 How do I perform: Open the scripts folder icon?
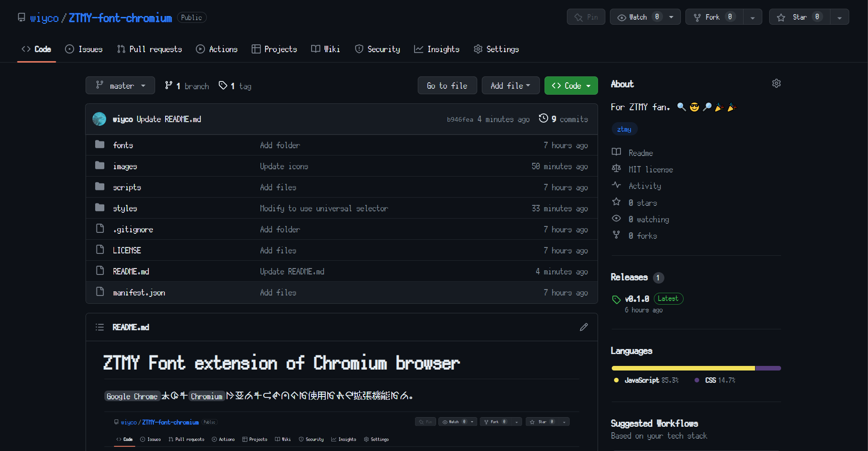[x=100, y=187]
